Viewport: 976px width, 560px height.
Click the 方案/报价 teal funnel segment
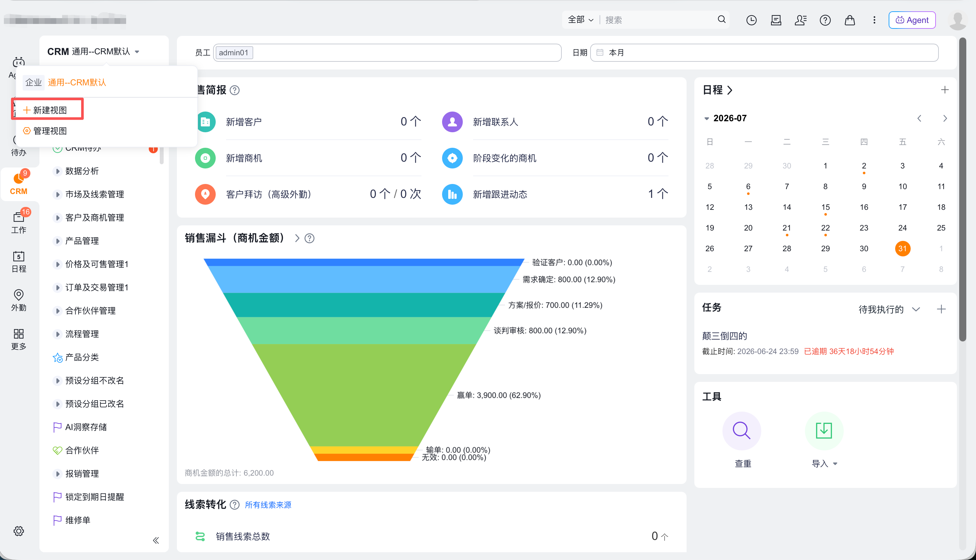(363, 305)
